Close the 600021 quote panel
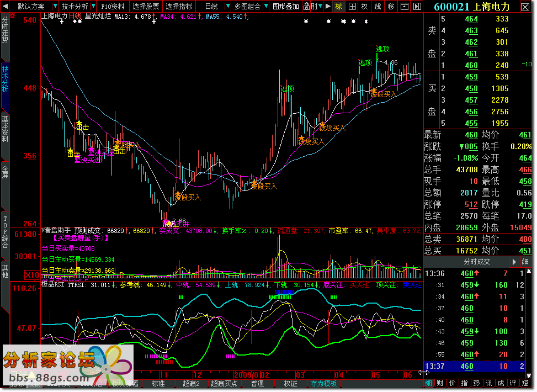Screen dimensions: 537x392 tap(525, 7)
